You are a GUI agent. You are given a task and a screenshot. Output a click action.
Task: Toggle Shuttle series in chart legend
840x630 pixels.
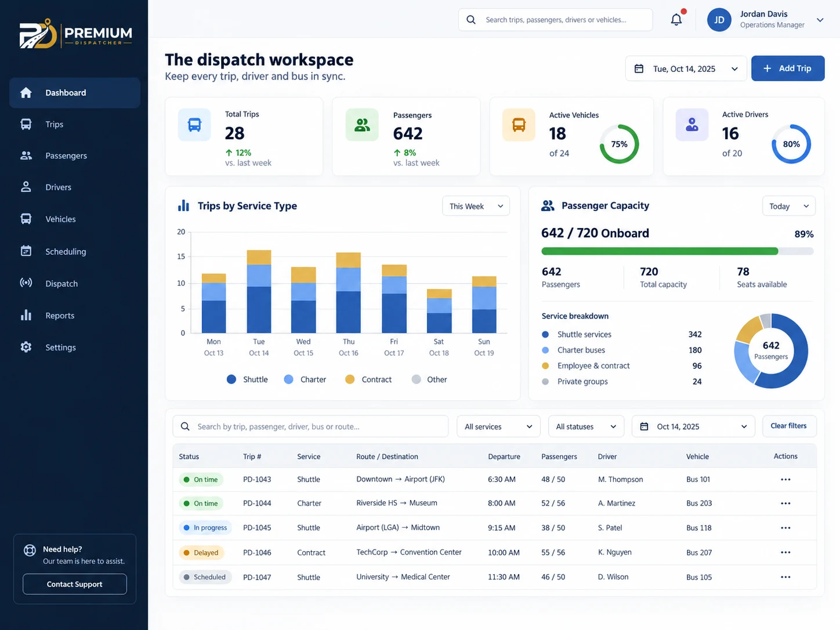pyautogui.click(x=247, y=379)
